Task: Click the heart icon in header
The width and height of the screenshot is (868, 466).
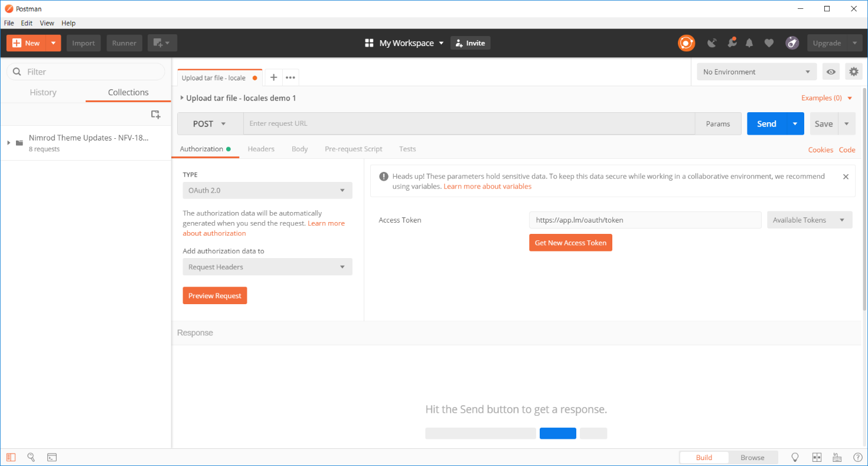Action: (769, 43)
